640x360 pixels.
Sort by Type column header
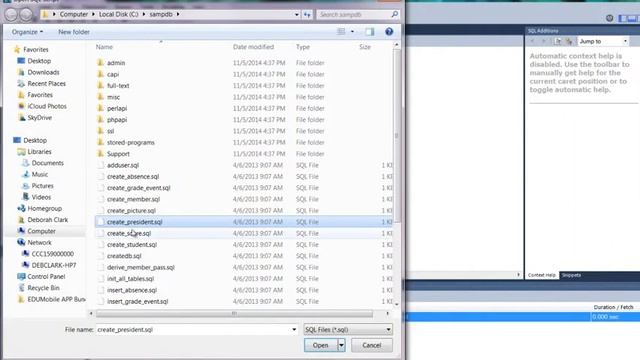pos(303,47)
